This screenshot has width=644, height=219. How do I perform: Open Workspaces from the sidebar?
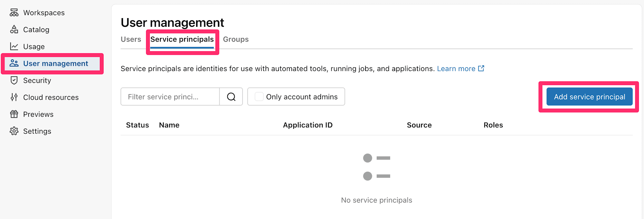(44, 13)
